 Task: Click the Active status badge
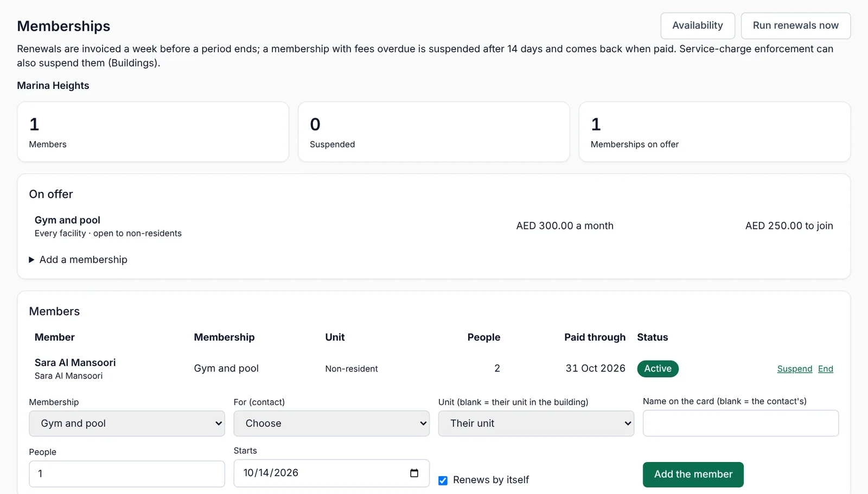(x=658, y=369)
